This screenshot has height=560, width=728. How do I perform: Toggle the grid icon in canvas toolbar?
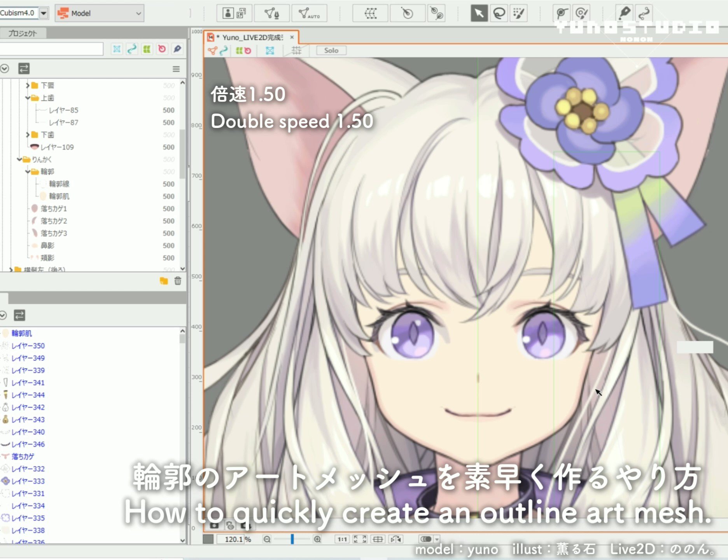[296, 51]
